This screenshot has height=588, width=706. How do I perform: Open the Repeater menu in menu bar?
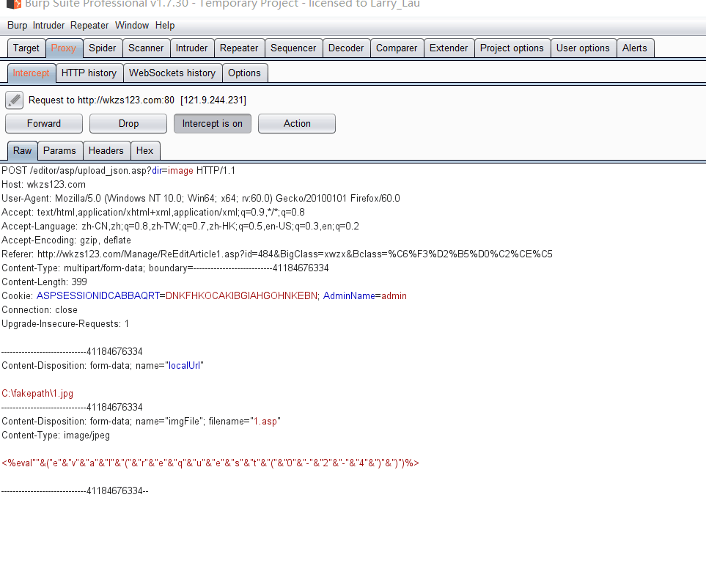click(89, 25)
